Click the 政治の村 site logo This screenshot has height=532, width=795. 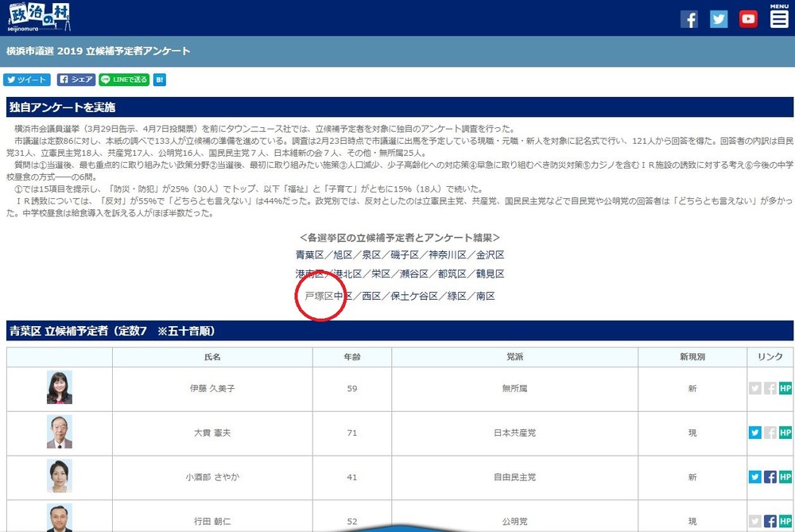[38, 16]
